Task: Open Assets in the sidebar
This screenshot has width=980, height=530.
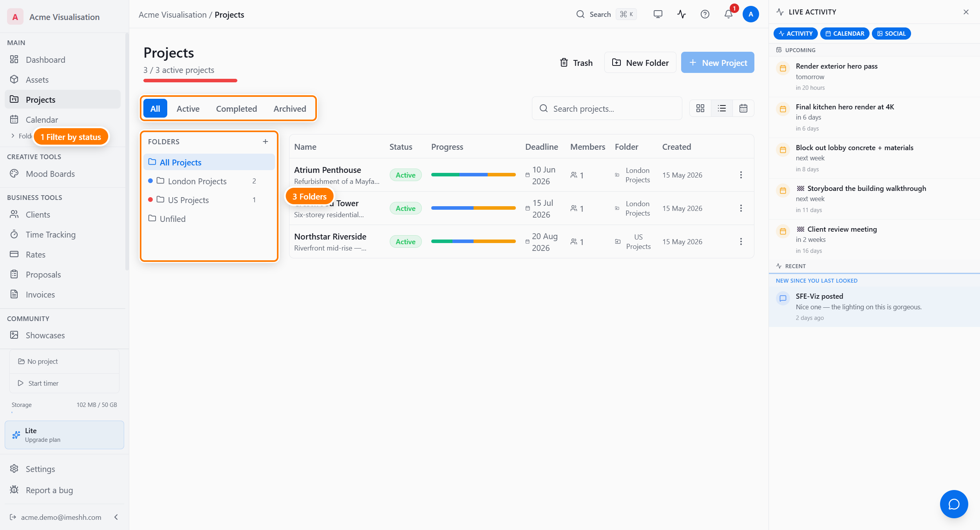Action: click(x=63, y=80)
